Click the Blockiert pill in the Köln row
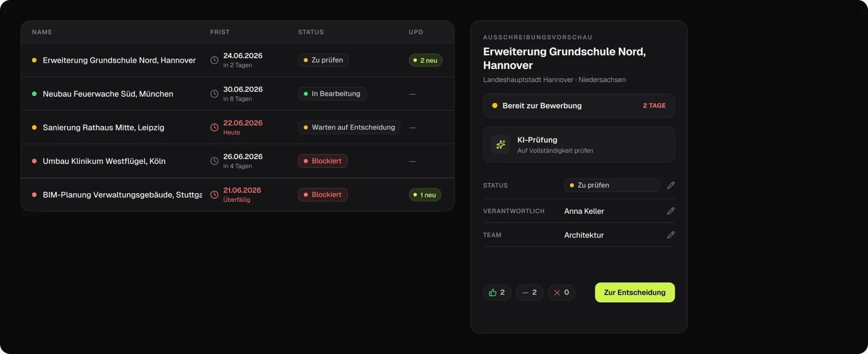Viewport: 868px width, 354px height. click(323, 161)
